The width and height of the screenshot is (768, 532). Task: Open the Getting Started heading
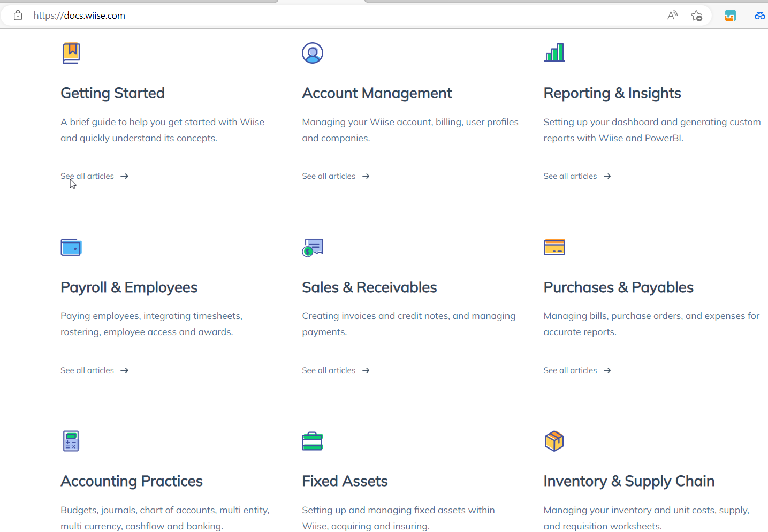(x=112, y=93)
